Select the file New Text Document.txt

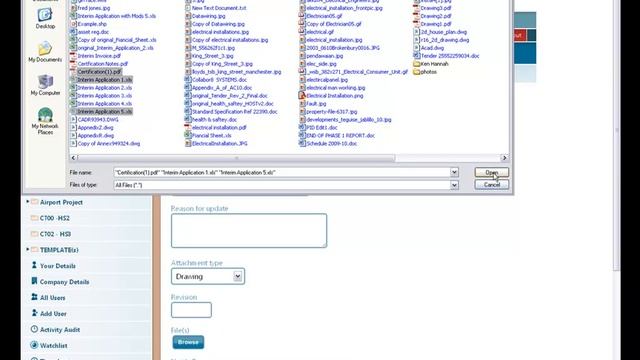click(219, 8)
